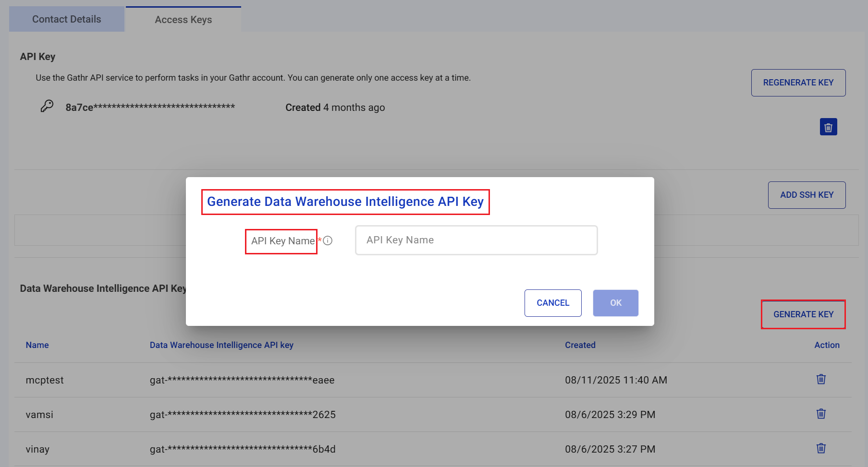Click the masked 8a7ce API key text
This screenshot has width=868, height=467.
pos(150,108)
